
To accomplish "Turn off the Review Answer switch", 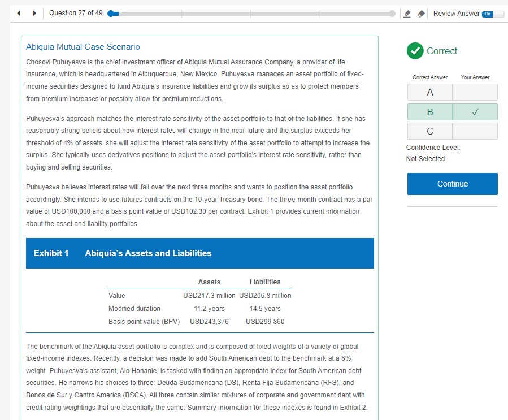I will coord(492,14).
